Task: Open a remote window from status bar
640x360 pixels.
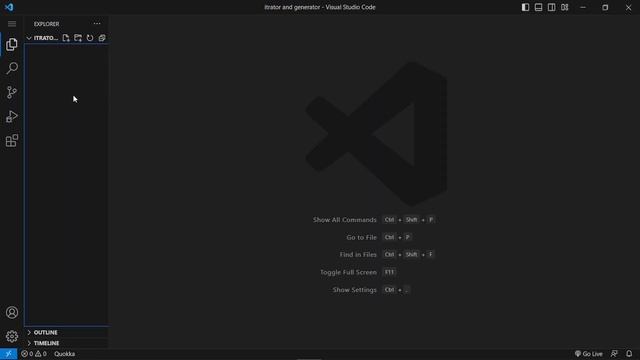Action: point(9,354)
